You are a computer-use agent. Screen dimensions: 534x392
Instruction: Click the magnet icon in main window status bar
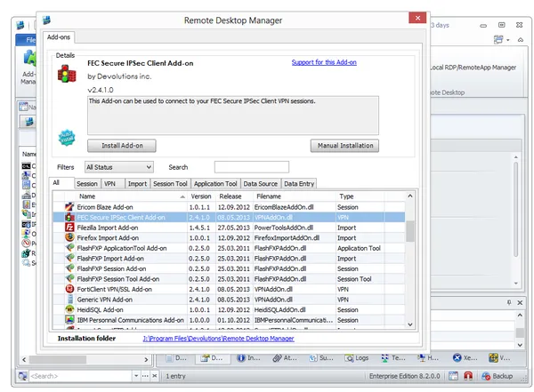pos(468,376)
